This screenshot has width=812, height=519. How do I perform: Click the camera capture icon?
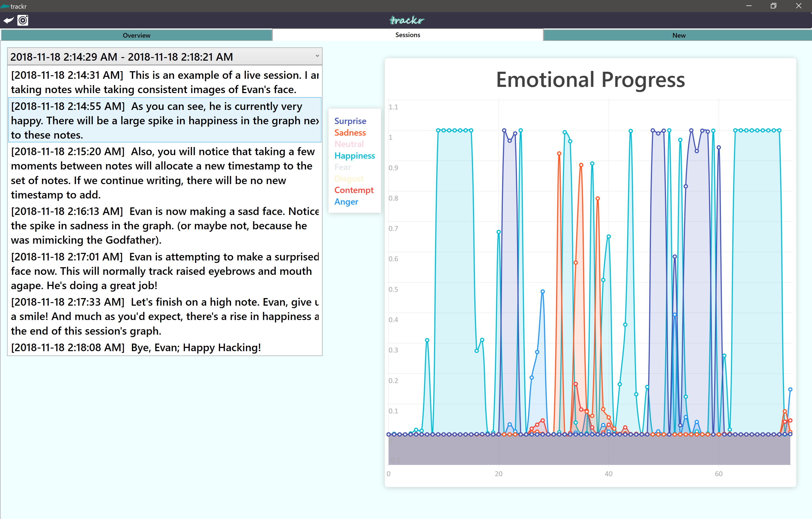click(x=23, y=21)
